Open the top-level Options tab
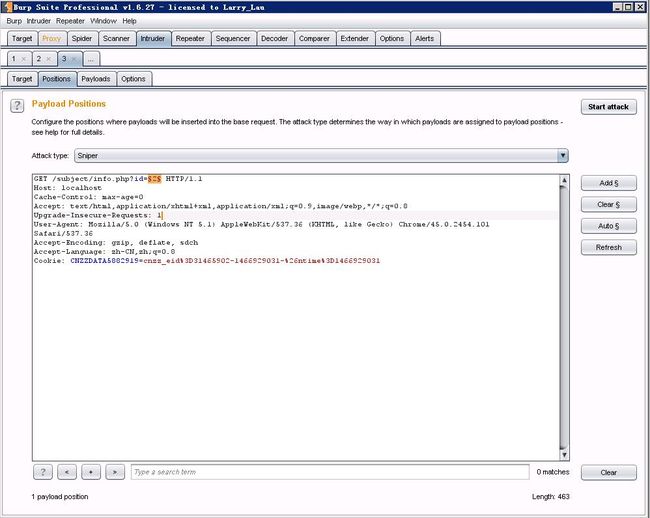Viewport: 650px width, 518px height. point(392,39)
